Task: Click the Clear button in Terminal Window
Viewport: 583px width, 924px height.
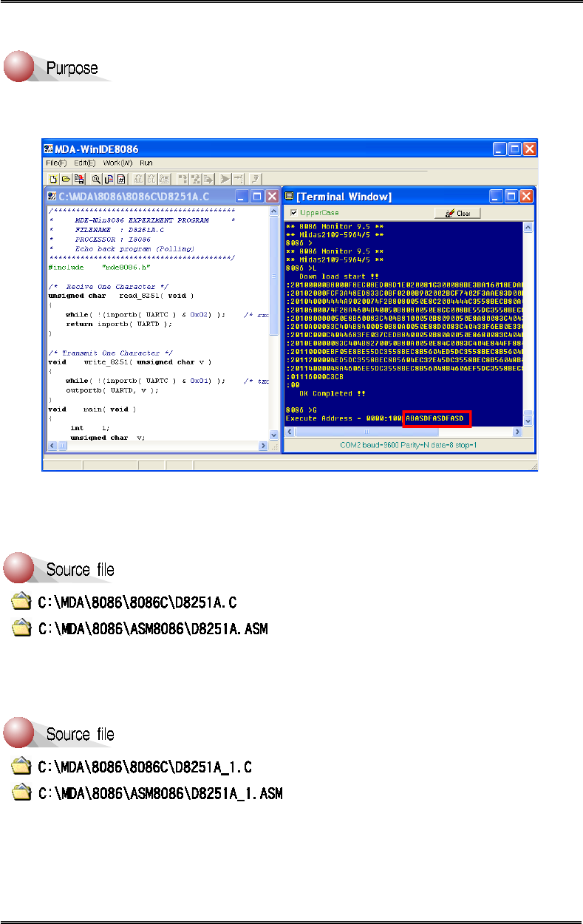Action: (457, 213)
